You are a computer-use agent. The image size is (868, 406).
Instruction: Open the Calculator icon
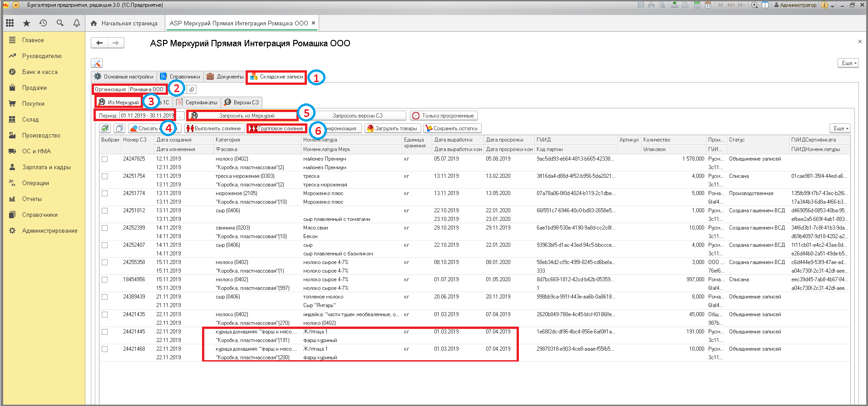(697, 5)
